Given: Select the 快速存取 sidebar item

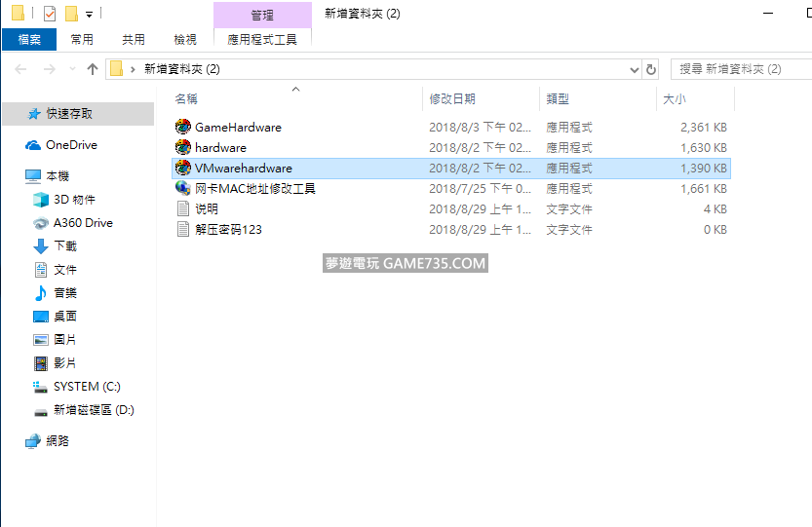Looking at the screenshot, I should coord(78,114).
